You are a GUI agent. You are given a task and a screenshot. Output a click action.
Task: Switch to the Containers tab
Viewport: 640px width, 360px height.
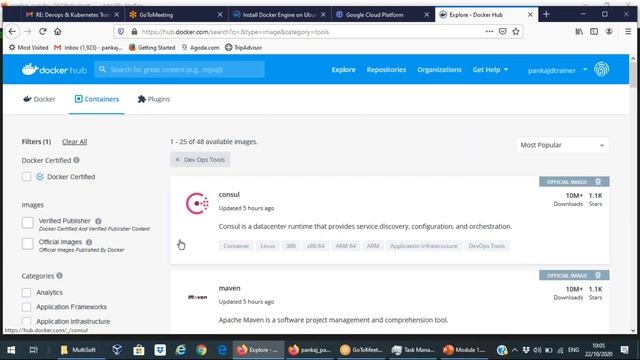(97, 99)
